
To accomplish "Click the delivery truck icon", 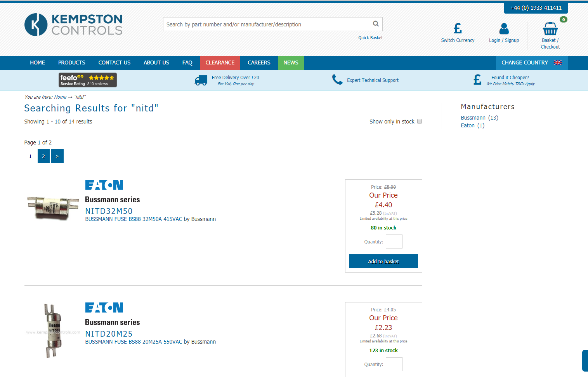I will click(201, 80).
